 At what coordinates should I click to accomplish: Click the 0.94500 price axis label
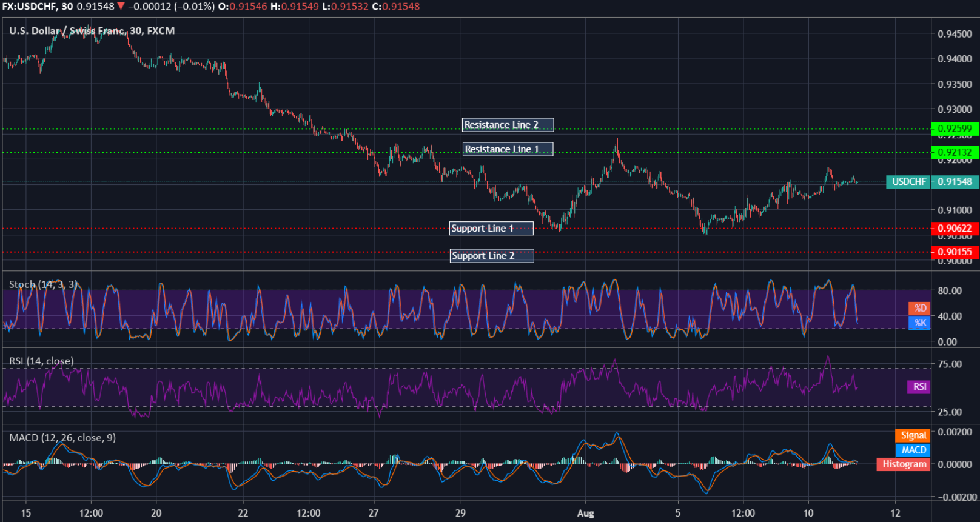click(x=955, y=34)
